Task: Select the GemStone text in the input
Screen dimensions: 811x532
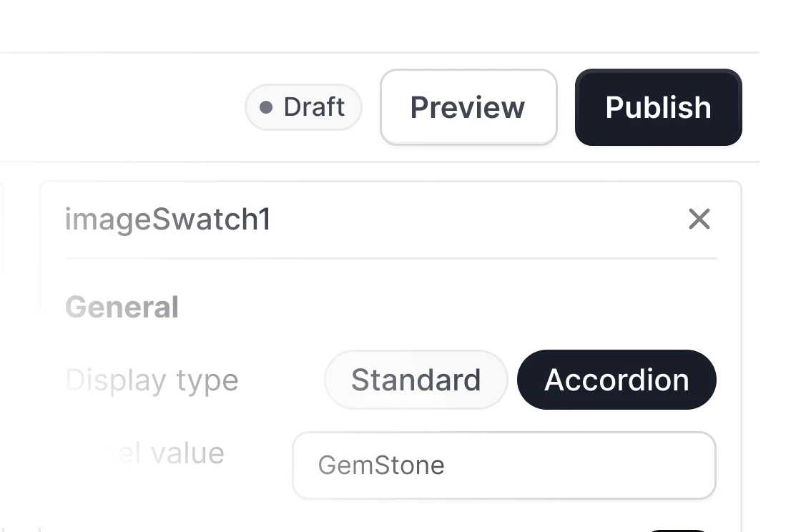Action: click(x=382, y=465)
